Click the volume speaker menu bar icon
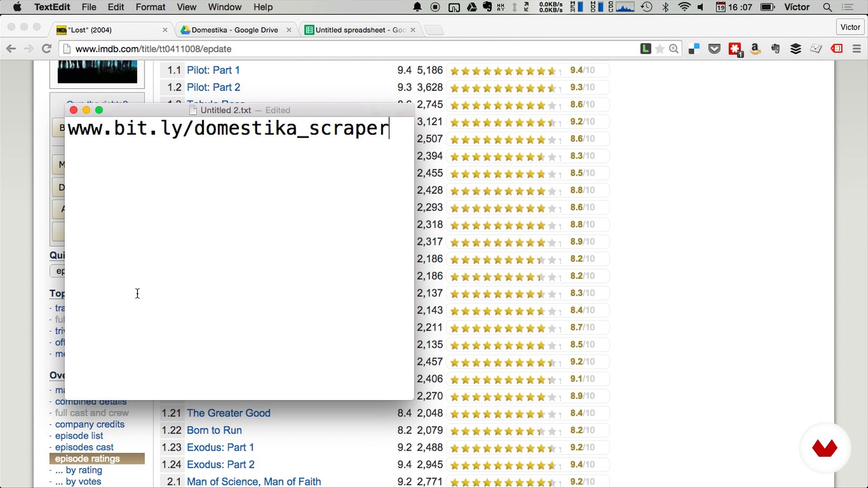Viewport: 868px width, 488px height. pos(701,7)
